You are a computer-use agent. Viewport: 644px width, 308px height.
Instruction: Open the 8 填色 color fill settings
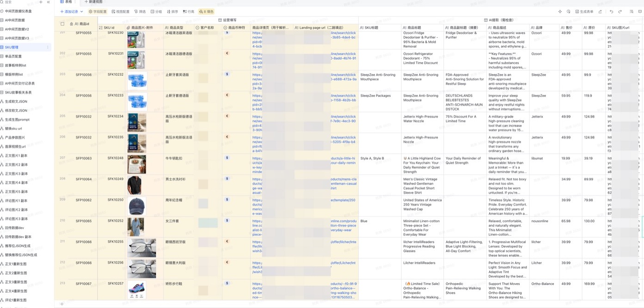[206, 12]
